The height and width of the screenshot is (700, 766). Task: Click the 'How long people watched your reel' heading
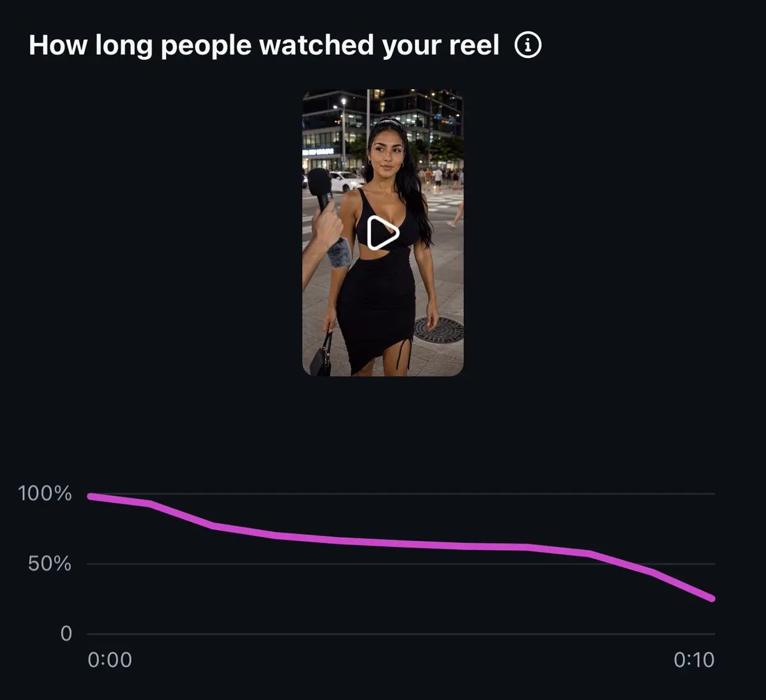click(x=264, y=46)
